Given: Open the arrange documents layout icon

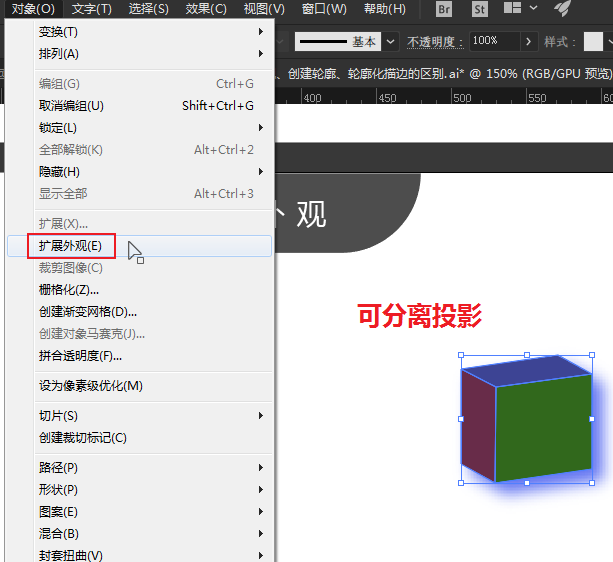Looking at the screenshot, I should [x=512, y=8].
